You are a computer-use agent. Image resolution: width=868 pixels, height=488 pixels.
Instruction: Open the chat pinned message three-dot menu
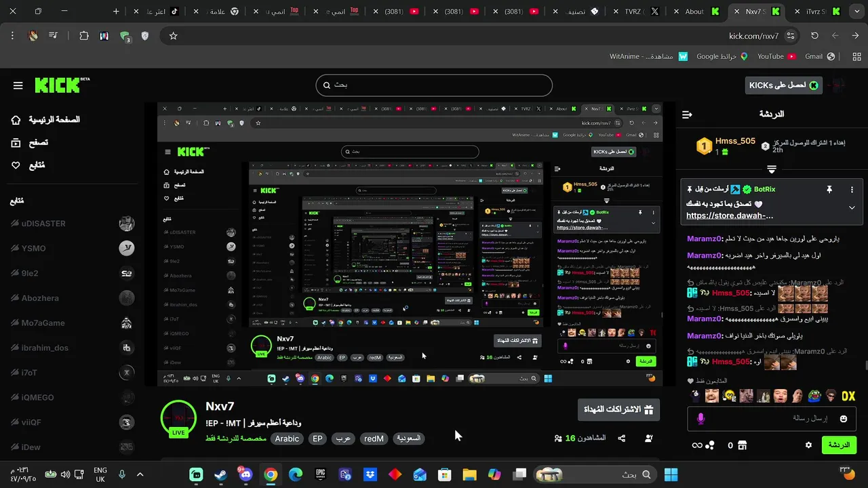click(852, 190)
